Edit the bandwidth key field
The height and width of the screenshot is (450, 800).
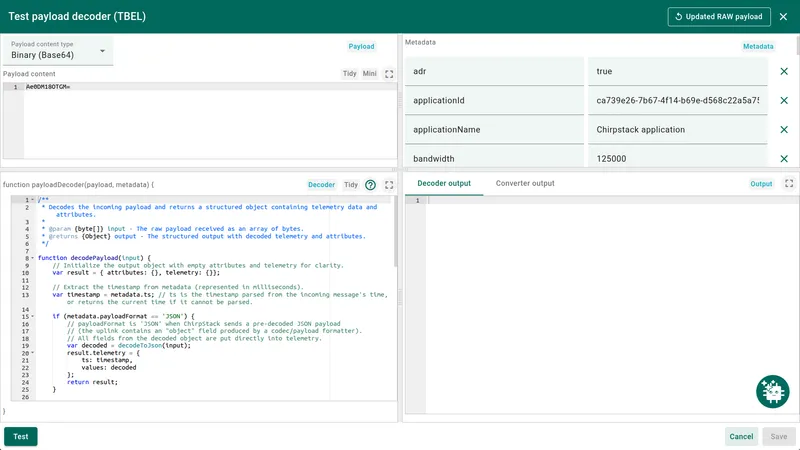click(x=494, y=157)
